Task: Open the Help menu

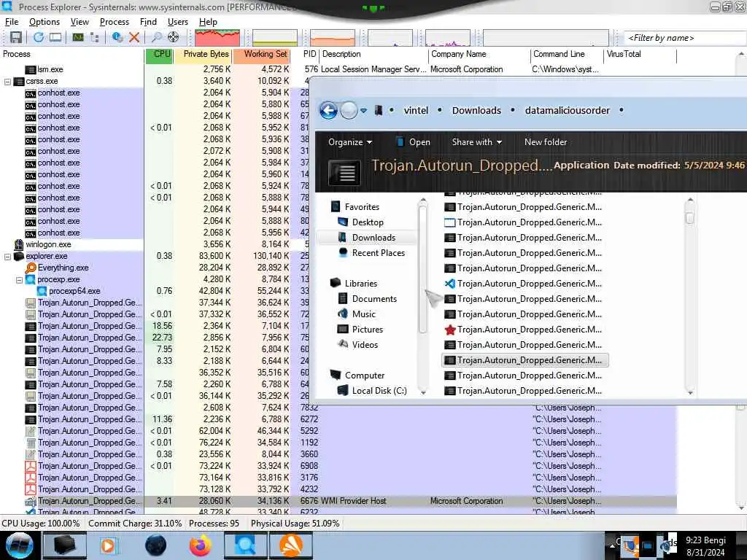Action: coord(208,22)
